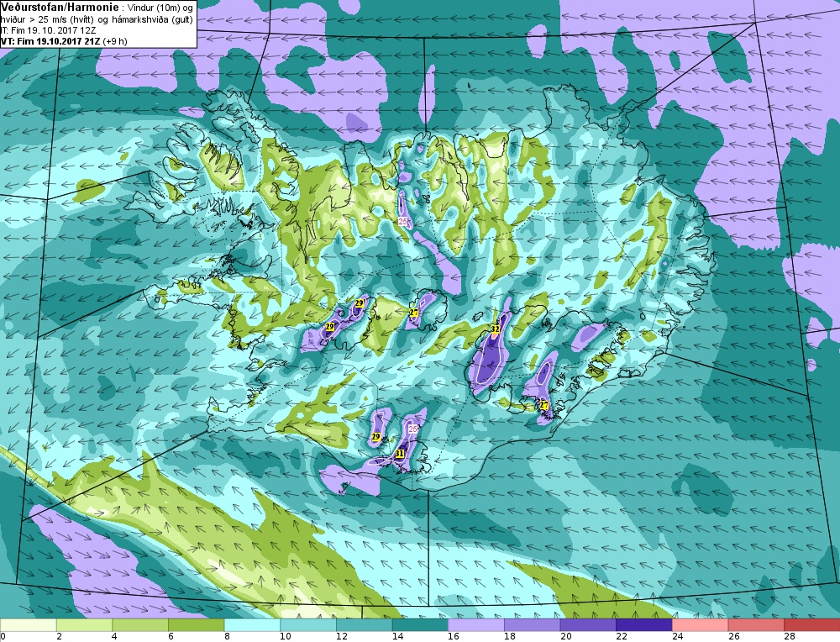Click the white 25 label beside the 31 gust
Image resolution: width=840 pixels, height=642 pixels.
[413, 429]
